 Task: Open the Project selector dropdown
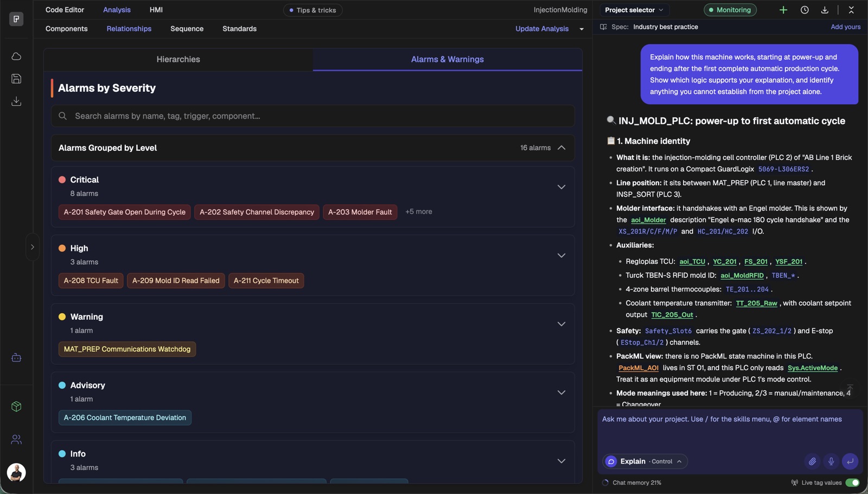pyautogui.click(x=634, y=10)
